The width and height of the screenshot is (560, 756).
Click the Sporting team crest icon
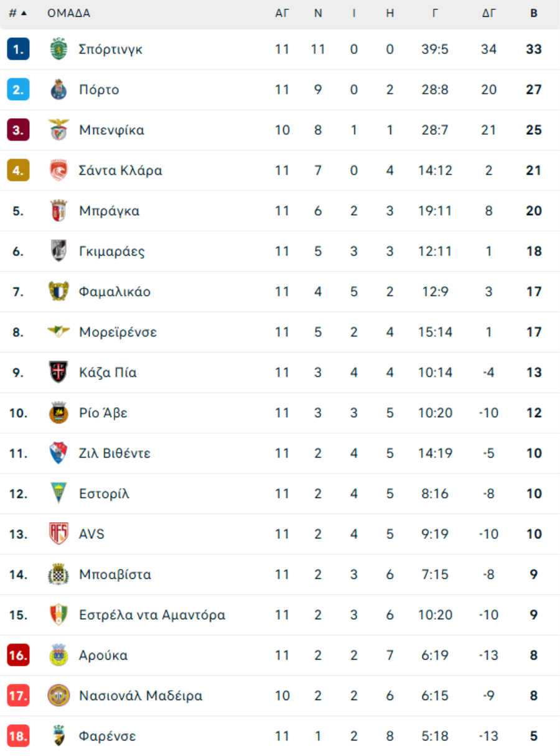[58, 49]
